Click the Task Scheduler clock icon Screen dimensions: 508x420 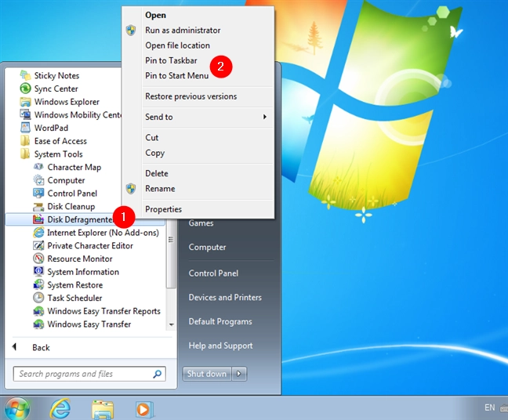point(38,298)
